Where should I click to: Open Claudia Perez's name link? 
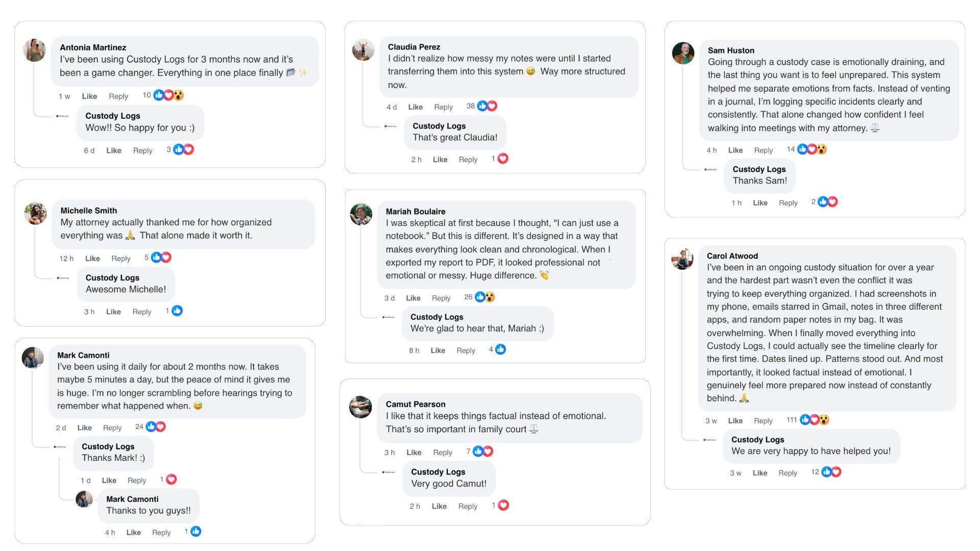click(x=413, y=47)
